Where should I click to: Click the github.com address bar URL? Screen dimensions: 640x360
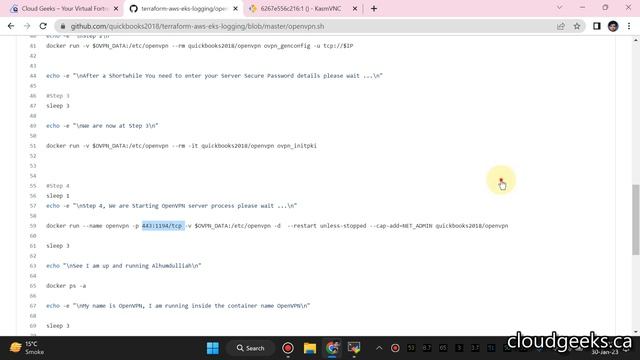[x=198, y=26]
